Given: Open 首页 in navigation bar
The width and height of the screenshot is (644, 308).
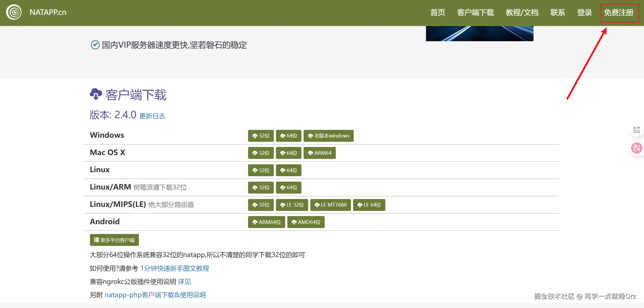Looking at the screenshot, I should (438, 12).
